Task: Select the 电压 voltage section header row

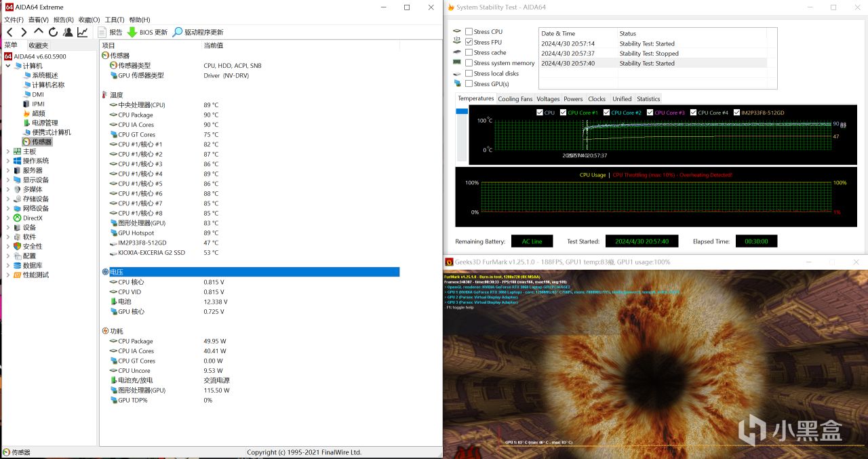Action: pyautogui.click(x=250, y=272)
